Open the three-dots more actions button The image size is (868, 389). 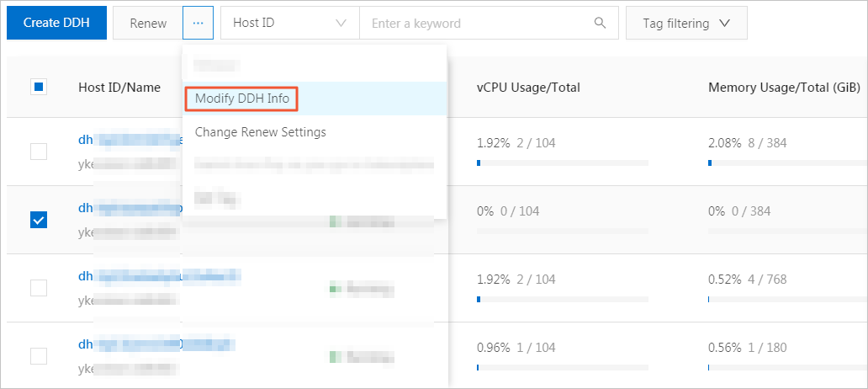coord(198,23)
